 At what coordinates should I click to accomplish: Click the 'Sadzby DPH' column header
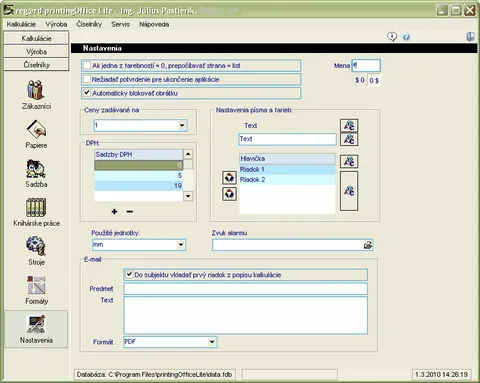coord(139,154)
